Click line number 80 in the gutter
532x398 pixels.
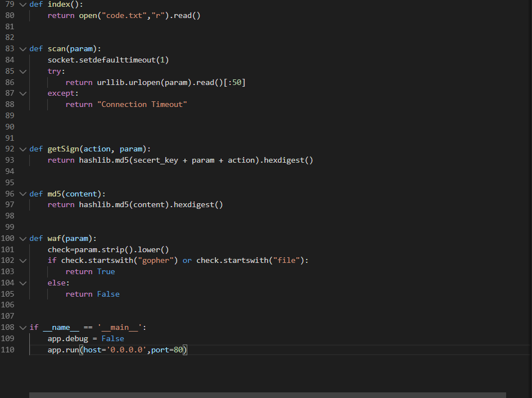[10, 16]
